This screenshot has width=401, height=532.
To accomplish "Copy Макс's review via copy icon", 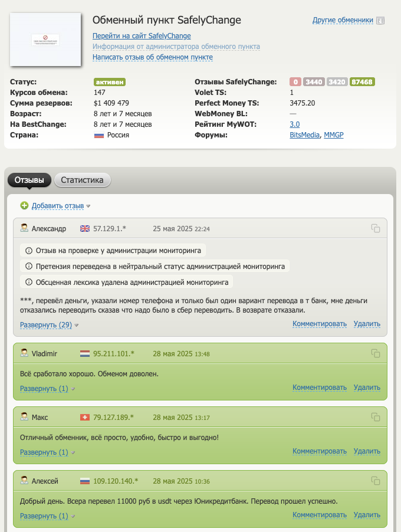I will pyautogui.click(x=376, y=417).
